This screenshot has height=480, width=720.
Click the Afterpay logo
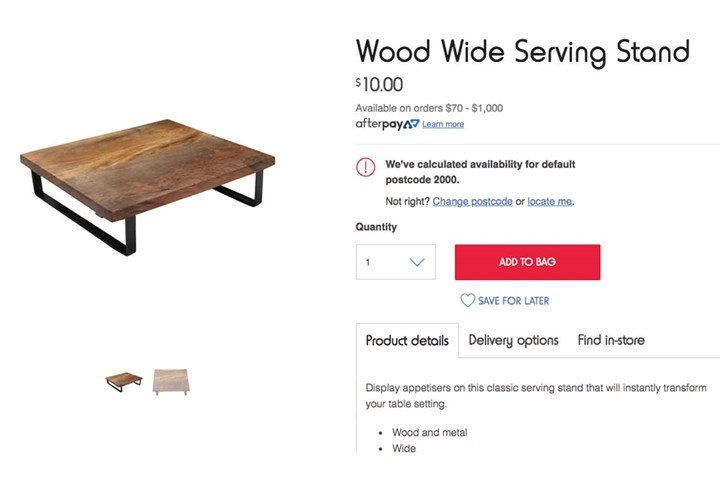386,124
